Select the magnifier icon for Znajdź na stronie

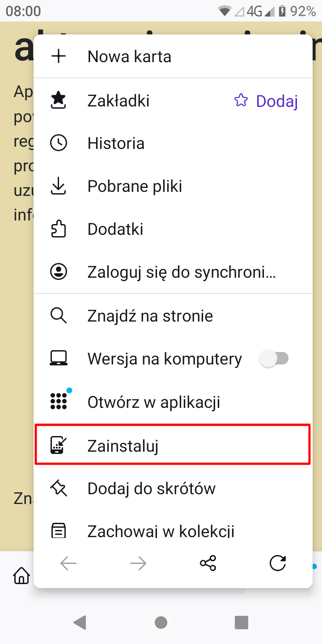59,315
